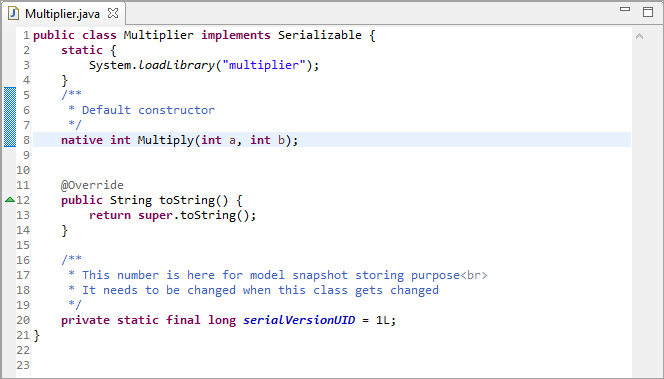
Task: Click the override indicator triangle on line 12
Action: (10, 199)
